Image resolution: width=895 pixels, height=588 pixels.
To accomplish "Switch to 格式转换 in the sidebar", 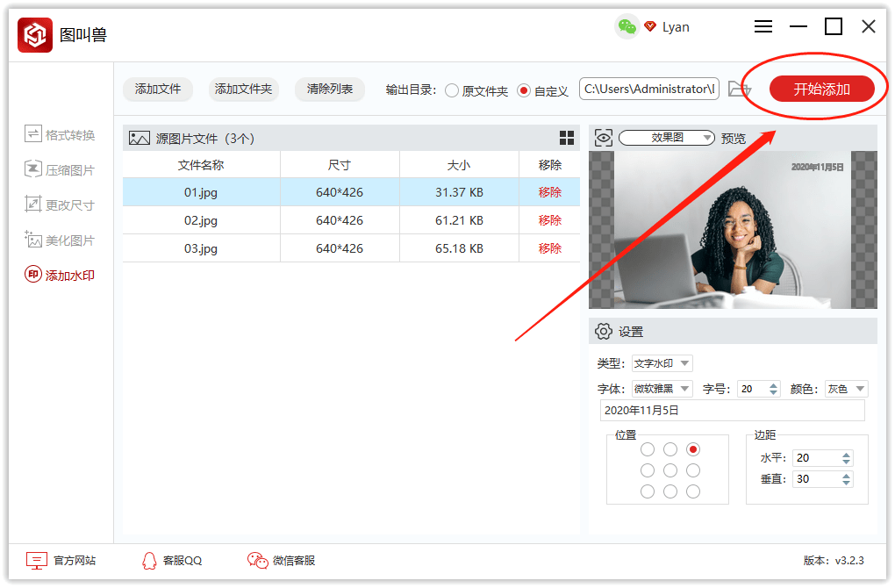I will click(x=60, y=135).
